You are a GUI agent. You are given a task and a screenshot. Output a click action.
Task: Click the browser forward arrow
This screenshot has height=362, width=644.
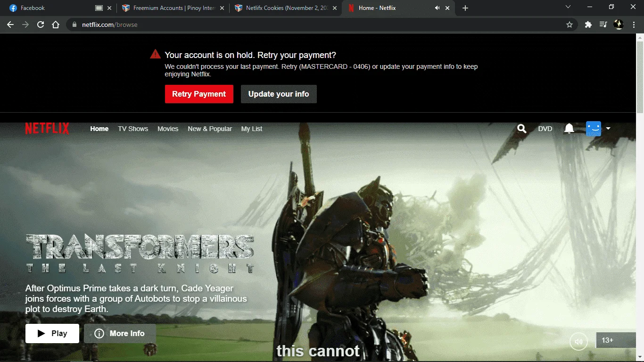(x=25, y=25)
